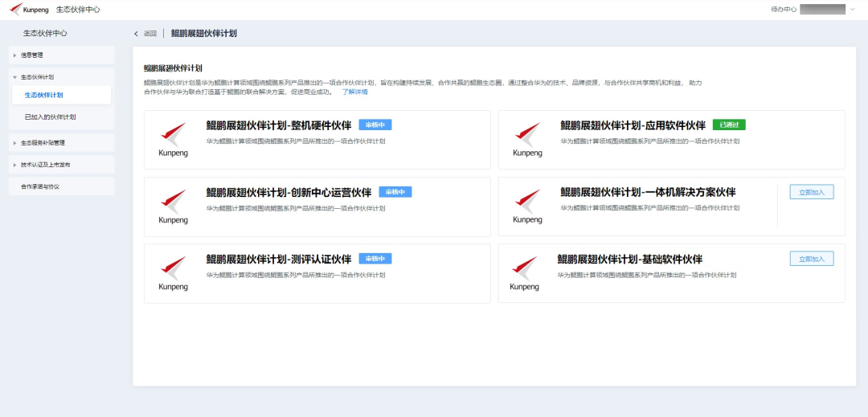
Task: Expand 技术认证及上市发布 sidebar section
Action: click(62, 164)
